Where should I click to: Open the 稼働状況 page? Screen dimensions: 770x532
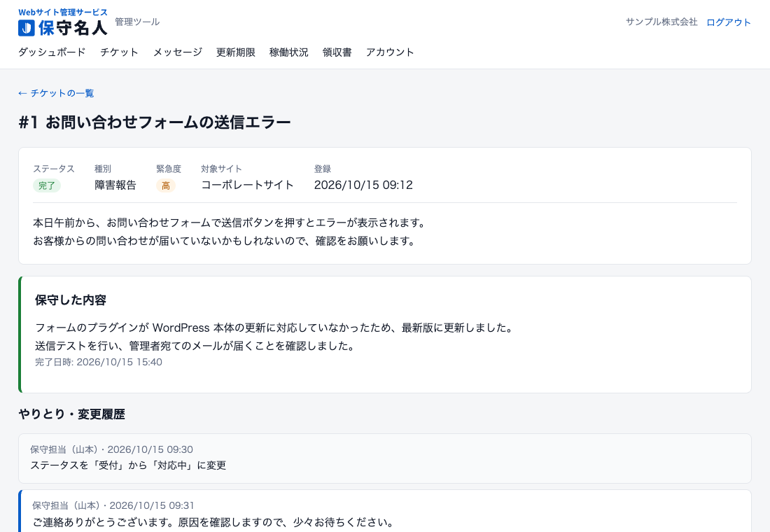pos(288,52)
